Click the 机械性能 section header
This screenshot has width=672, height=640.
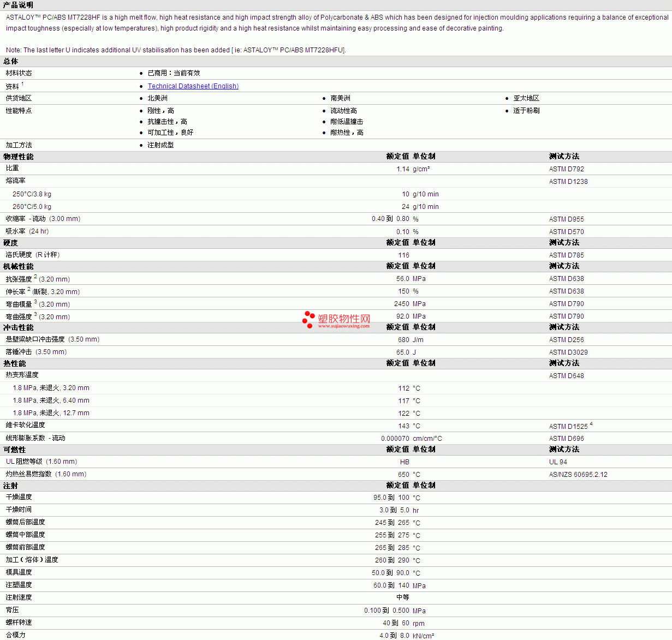point(18,266)
